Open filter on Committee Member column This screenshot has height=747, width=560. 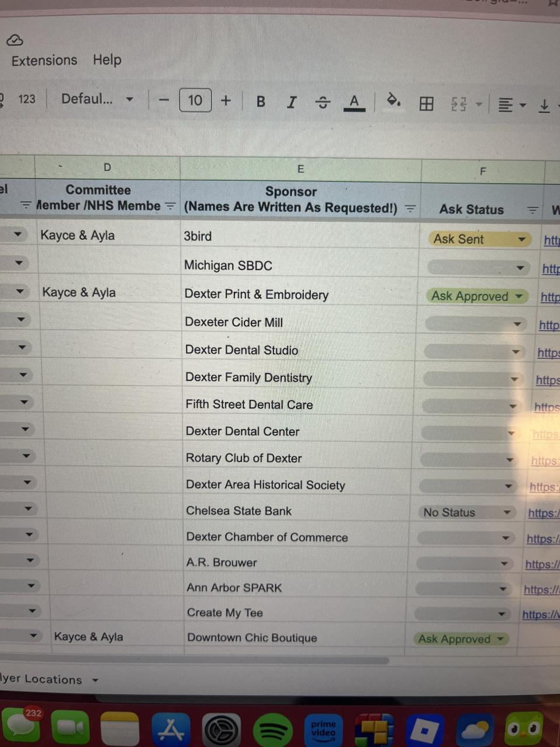click(x=170, y=206)
